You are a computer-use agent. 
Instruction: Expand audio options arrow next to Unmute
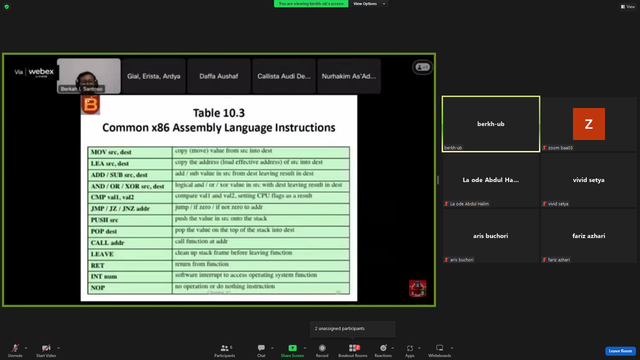click(x=26, y=348)
